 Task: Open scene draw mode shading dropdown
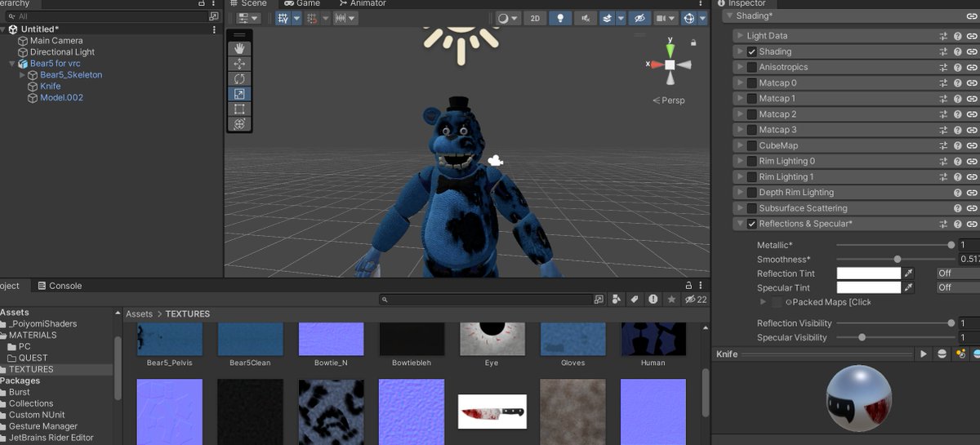click(508, 18)
